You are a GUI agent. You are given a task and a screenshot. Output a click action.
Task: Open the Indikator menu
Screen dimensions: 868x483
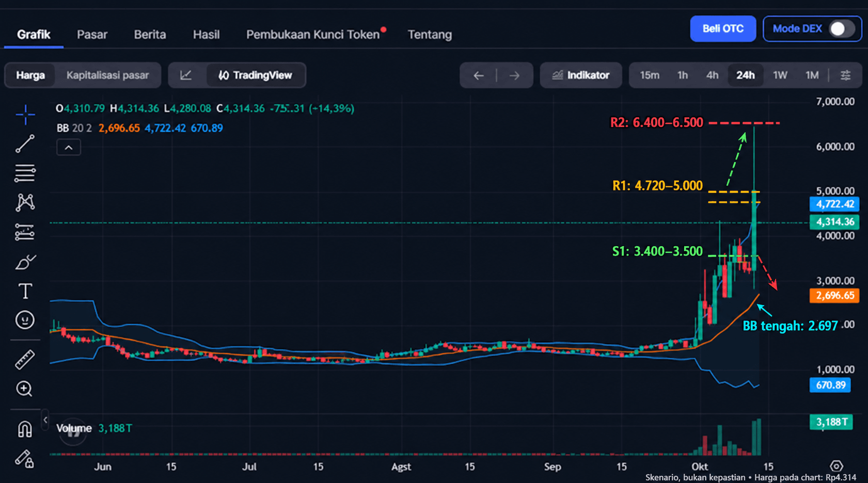pyautogui.click(x=581, y=75)
